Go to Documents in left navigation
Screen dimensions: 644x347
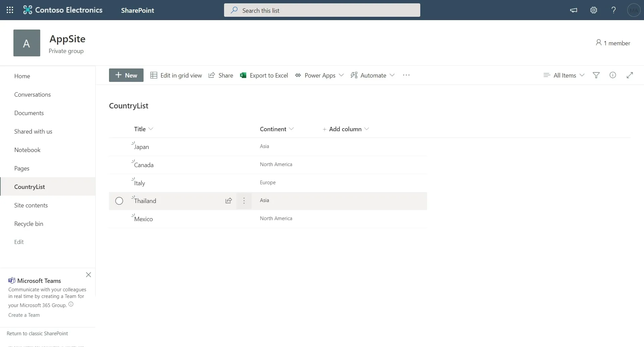[x=29, y=113]
